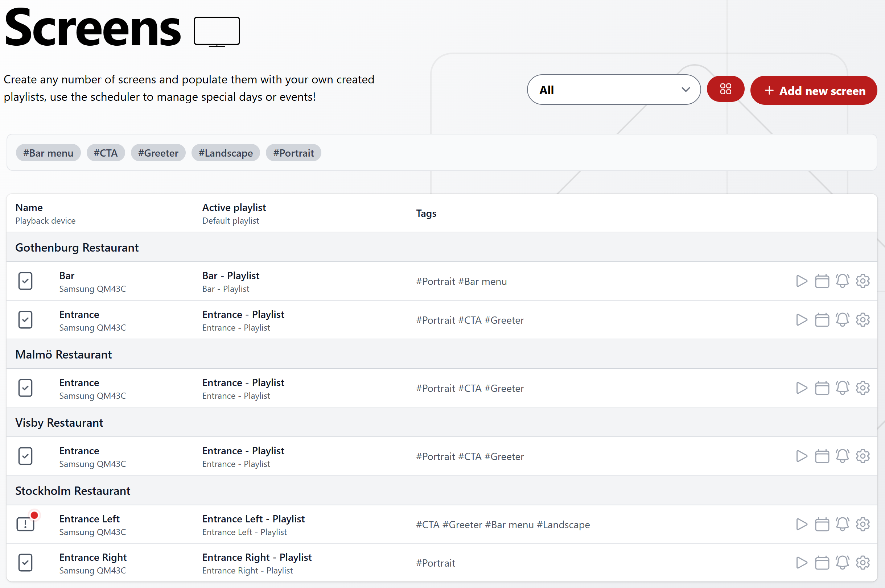Open settings gear for Gothenburg Bar screen

pyautogui.click(x=863, y=281)
